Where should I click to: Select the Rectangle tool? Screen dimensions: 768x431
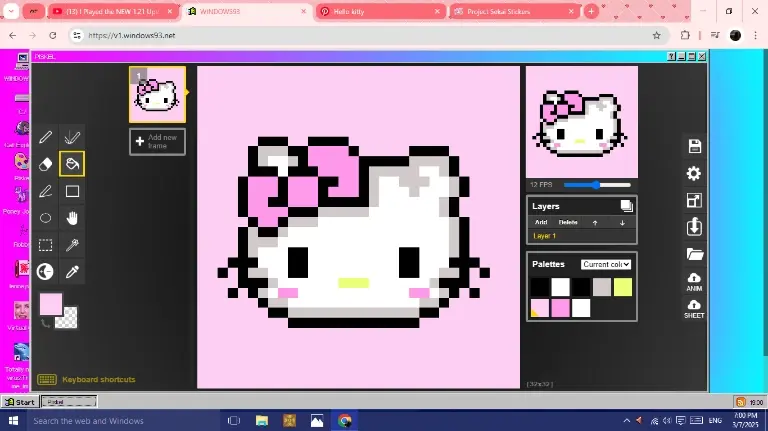[72, 191]
